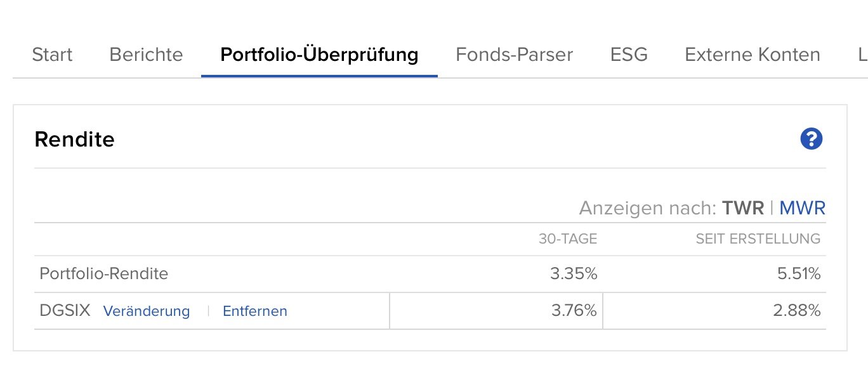
Task: Open the Berichte tab
Action: click(146, 55)
